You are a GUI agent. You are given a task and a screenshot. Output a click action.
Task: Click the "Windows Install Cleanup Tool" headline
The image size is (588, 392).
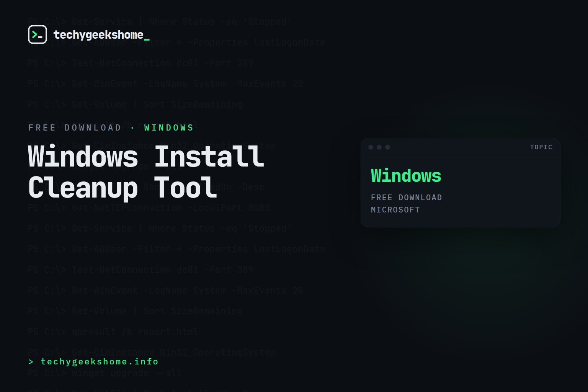point(146,172)
